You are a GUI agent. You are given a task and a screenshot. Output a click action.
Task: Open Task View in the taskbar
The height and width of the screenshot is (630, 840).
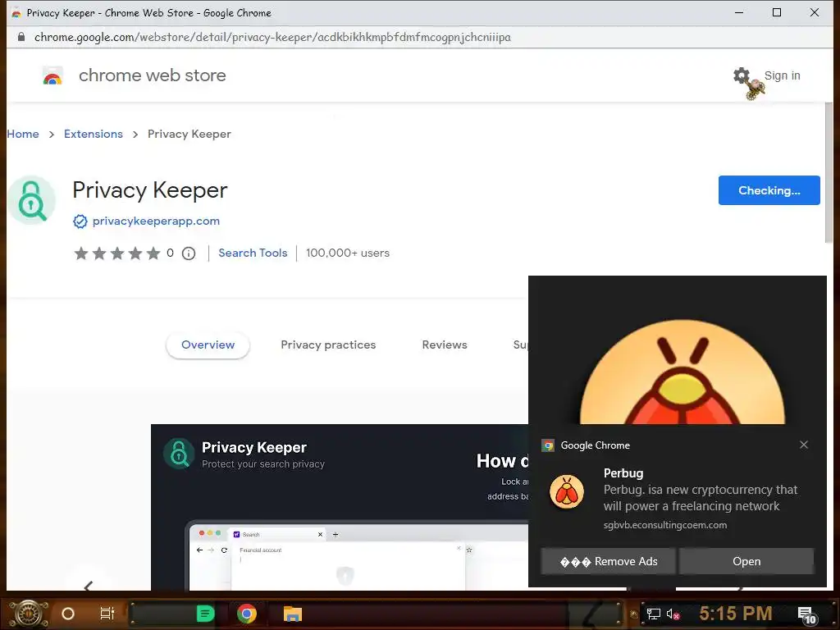click(107, 614)
